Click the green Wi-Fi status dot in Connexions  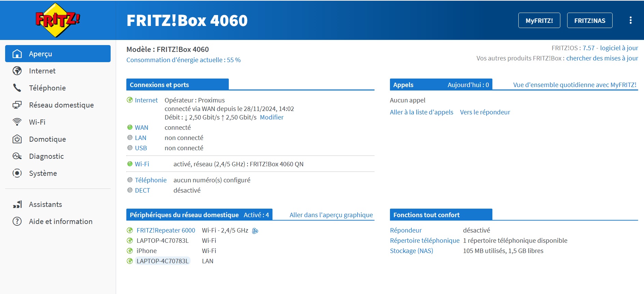click(x=130, y=164)
